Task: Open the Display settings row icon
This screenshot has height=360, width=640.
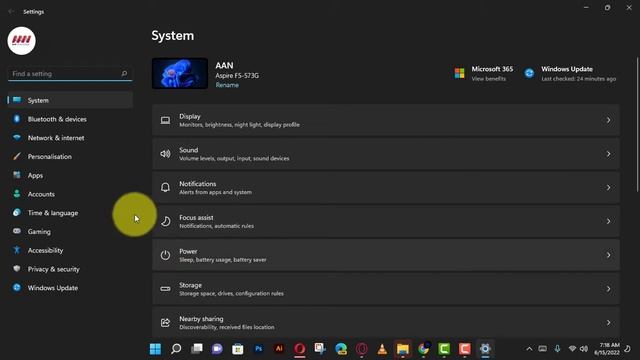Action: click(165, 120)
